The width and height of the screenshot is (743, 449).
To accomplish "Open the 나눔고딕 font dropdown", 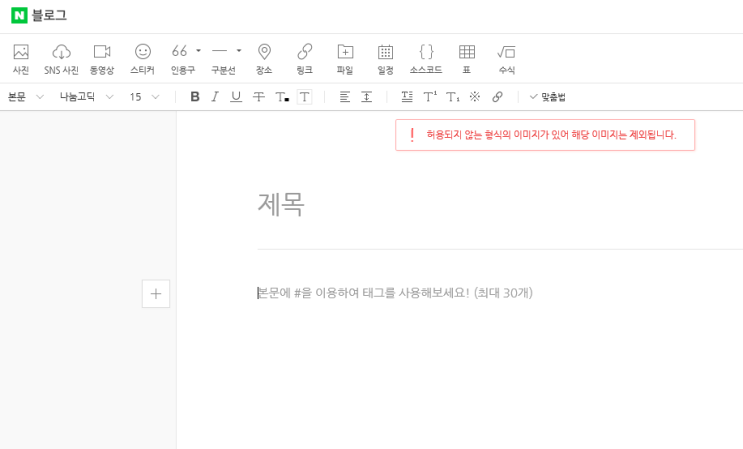I will click(86, 97).
